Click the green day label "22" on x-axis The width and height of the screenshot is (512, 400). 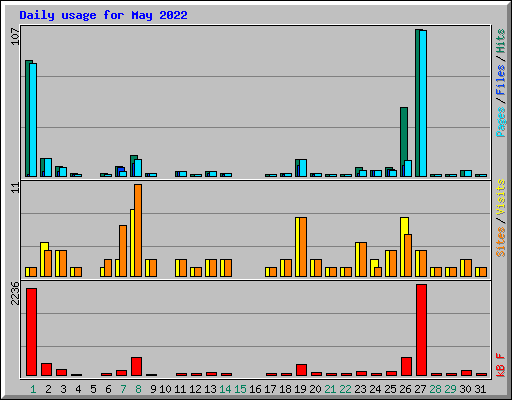coord(345,389)
